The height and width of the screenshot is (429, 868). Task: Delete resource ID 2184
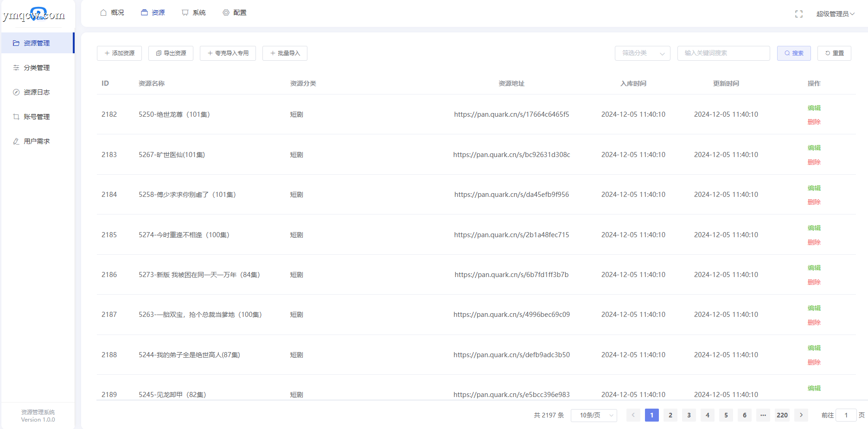click(x=814, y=202)
